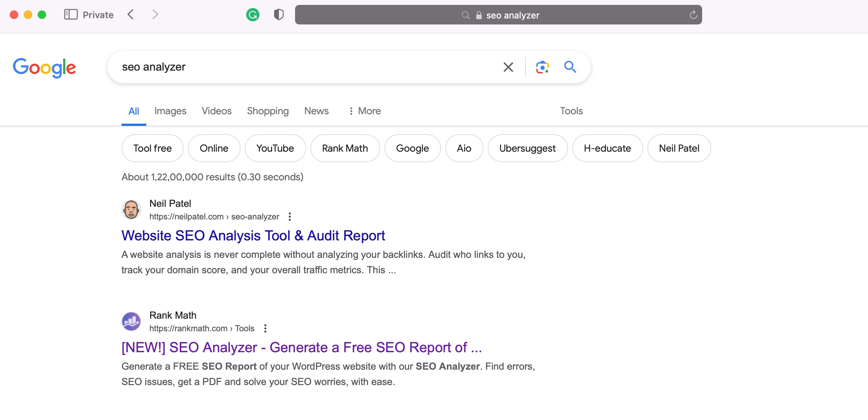Toggle the Safari sidebar
The height and width of the screenshot is (420, 868).
pyautogui.click(x=71, y=14)
